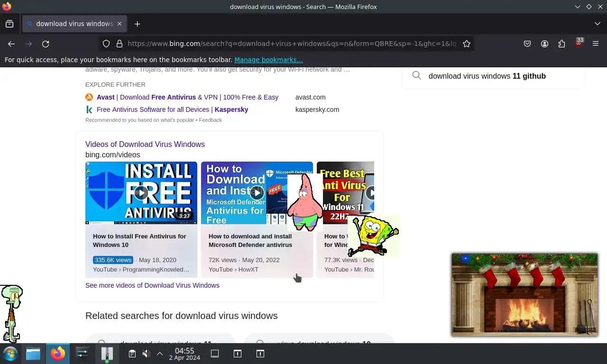This screenshot has width=607, height=364.
Task: Click the show desktop tray icon
Action: [215, 354]
